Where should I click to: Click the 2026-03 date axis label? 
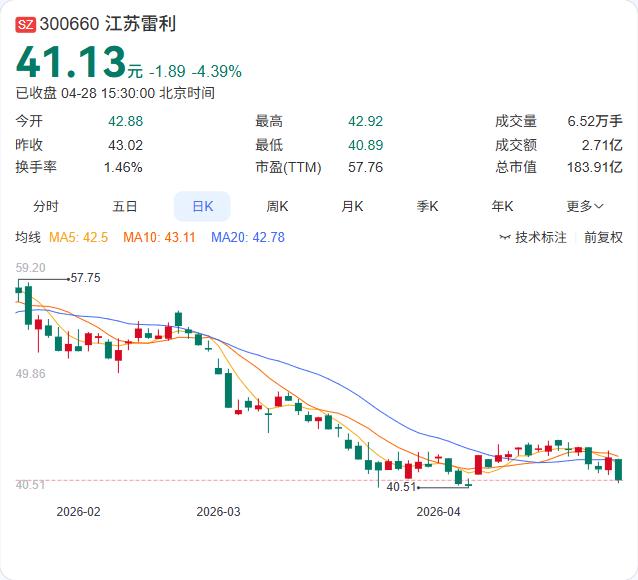218,512
